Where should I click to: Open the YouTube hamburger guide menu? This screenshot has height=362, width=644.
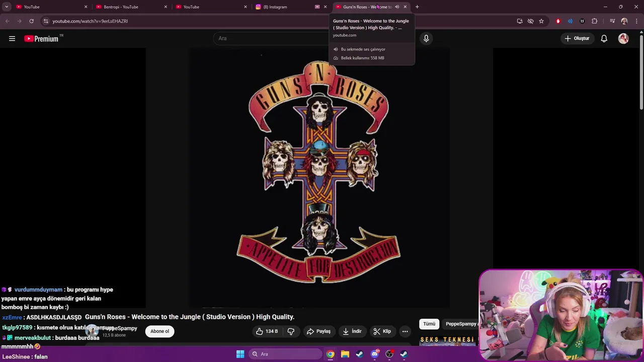12,39
